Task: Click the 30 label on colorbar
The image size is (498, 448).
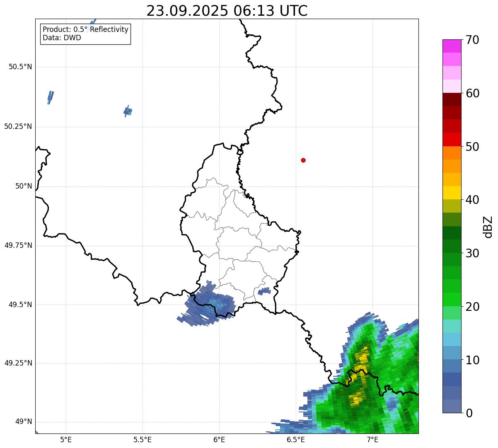Action: [473, 253]
